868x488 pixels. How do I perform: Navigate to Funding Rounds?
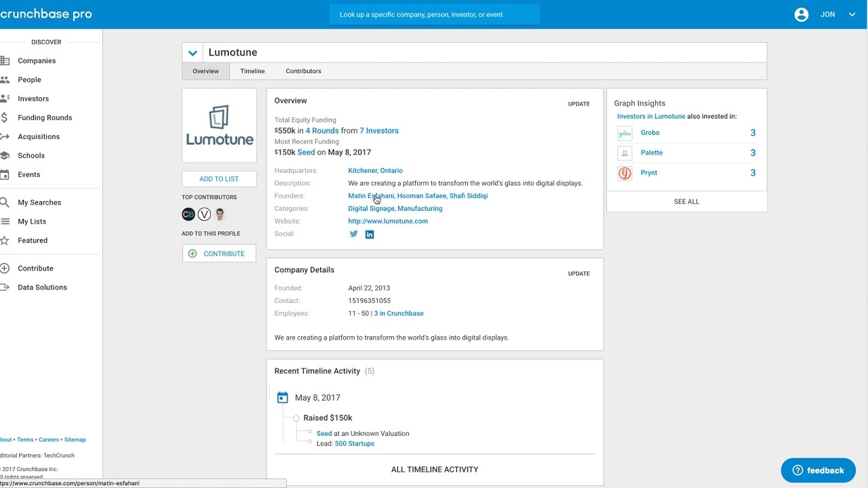click(45, 117)
